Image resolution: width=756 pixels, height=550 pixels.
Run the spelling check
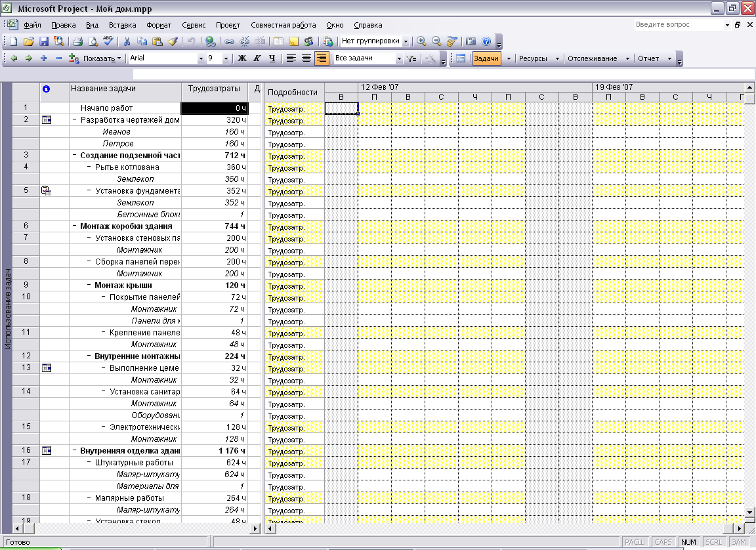click(x=108, y=41)
